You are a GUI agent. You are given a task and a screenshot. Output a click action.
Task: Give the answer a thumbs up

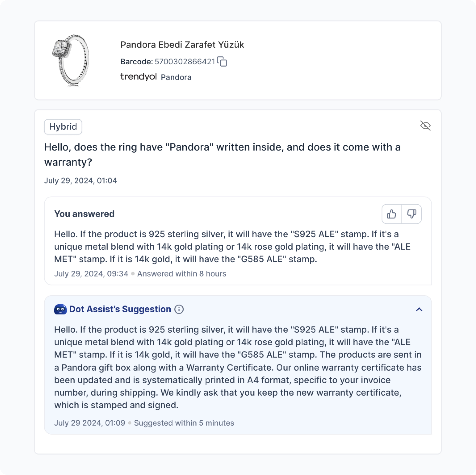tap(392, 214)
